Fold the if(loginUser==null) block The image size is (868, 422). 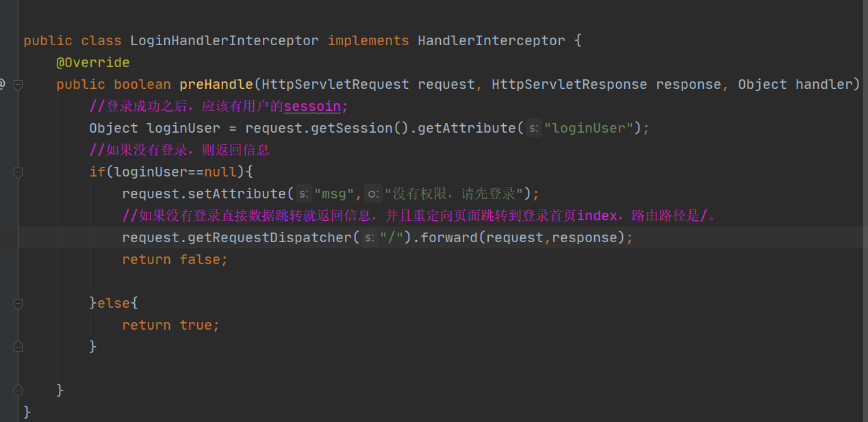coord(18,172)
